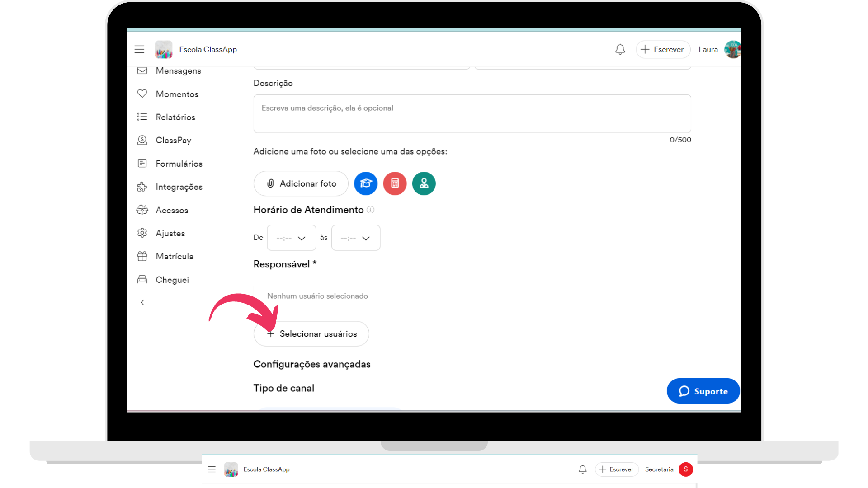Image resolution: width=868 pixels, height=488 pixels.
Task: Click the Adicionar foto button
Action: 301,183
